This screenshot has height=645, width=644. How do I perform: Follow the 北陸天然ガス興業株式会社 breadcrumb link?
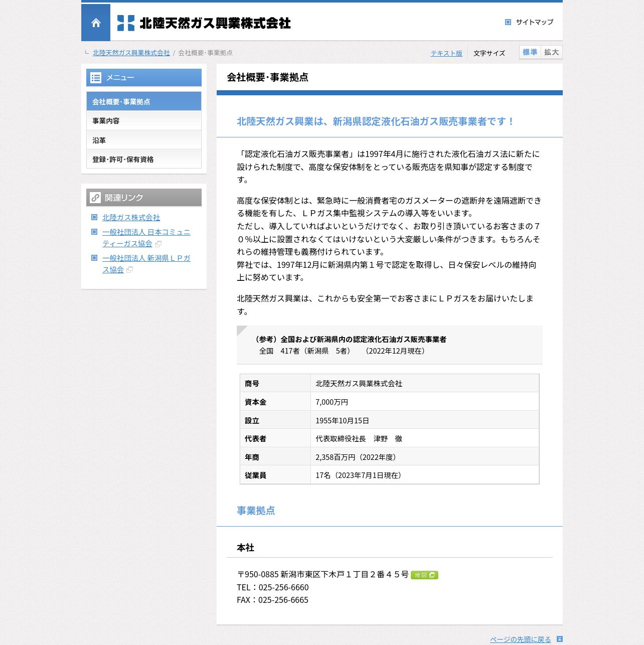pos(131,53)
